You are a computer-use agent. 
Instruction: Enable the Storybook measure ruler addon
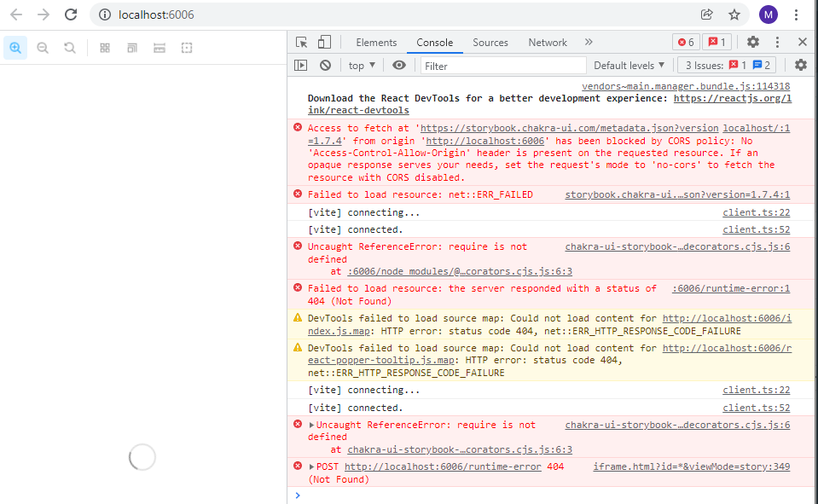[159, 47]
